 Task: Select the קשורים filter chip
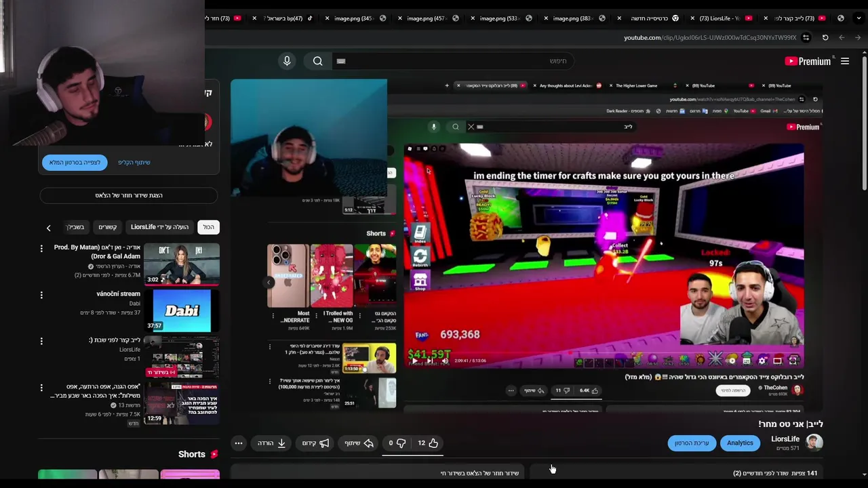107,227
